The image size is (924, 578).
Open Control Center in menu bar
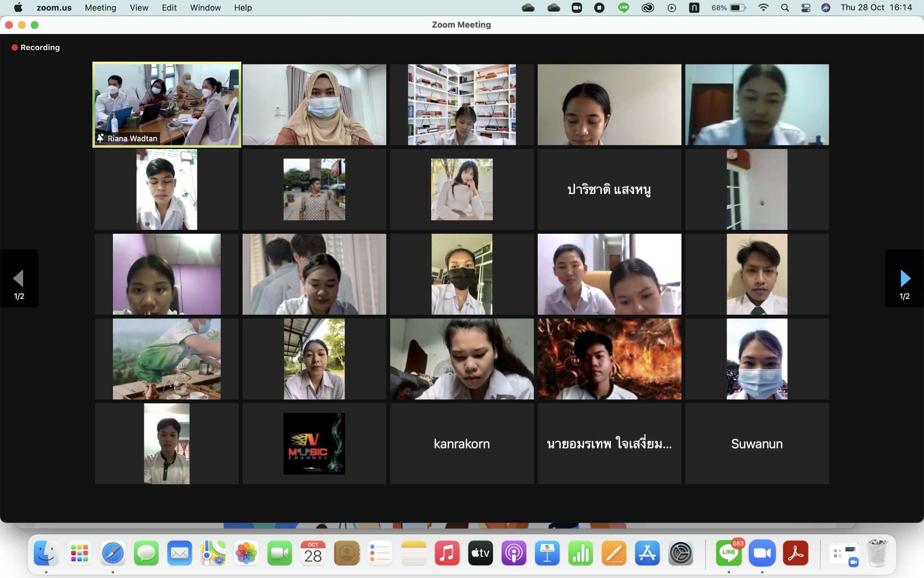(x=806, y=8)
